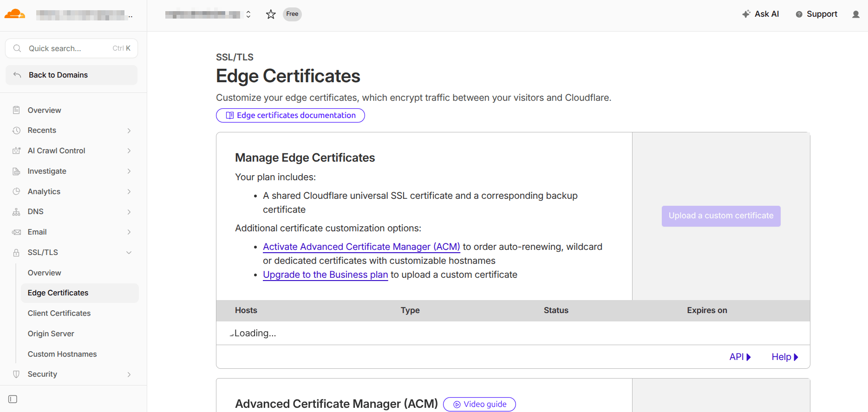Expand the Help link
Image resolution: width=868 pixels, height=412 pixels.
(x=785, y=357)
